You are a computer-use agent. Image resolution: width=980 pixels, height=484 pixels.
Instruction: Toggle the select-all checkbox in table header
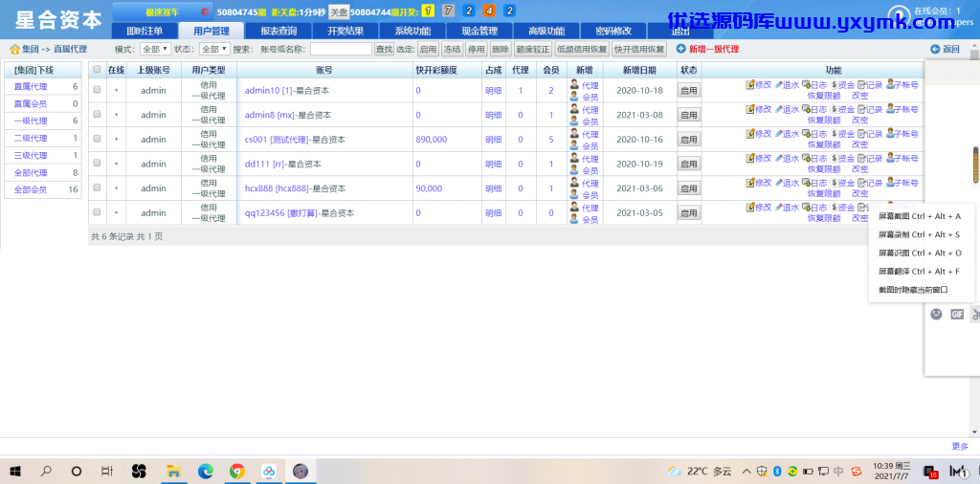point(97,70)
